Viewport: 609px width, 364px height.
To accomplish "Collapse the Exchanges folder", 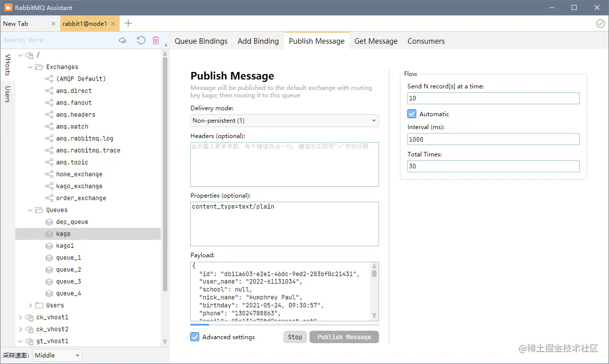I will 30,67.
